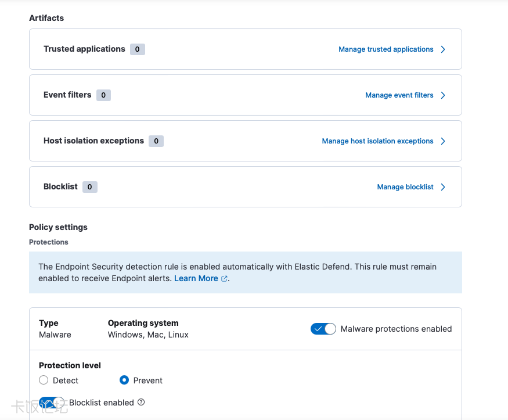The image size is (508, 420).
Task: Select the Prevent protection level
Action: 124,380
